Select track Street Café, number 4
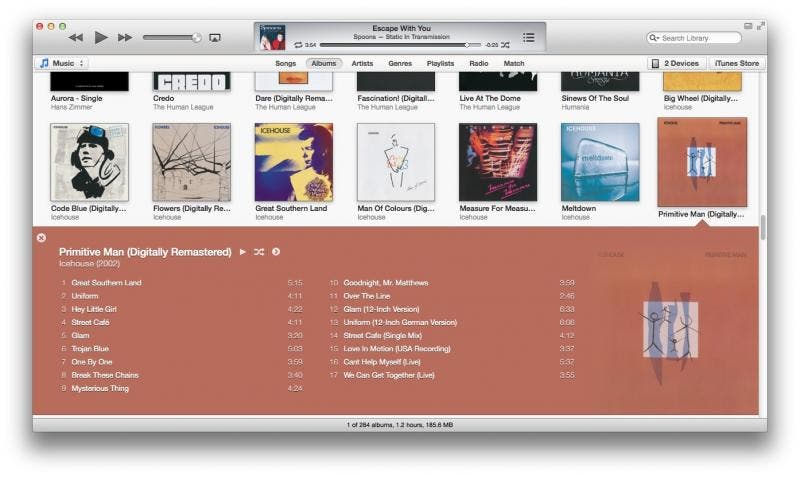The image size is (800, 477). click(x=182, y=322)
